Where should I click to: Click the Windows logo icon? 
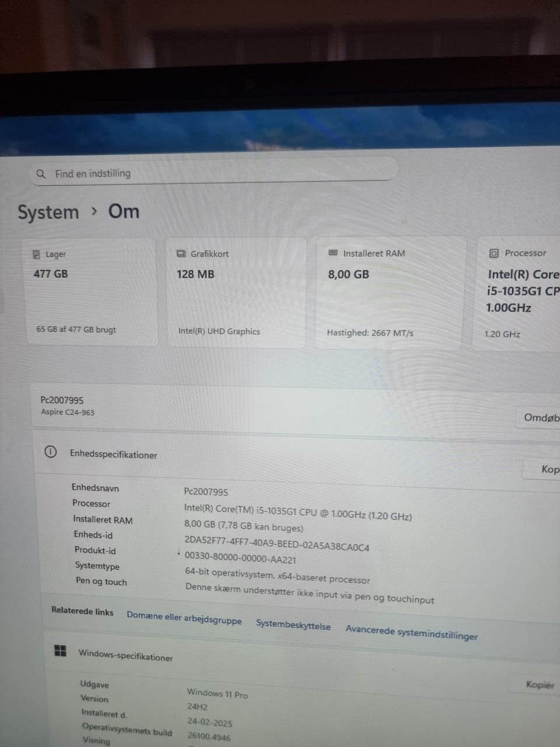(60, 651)
